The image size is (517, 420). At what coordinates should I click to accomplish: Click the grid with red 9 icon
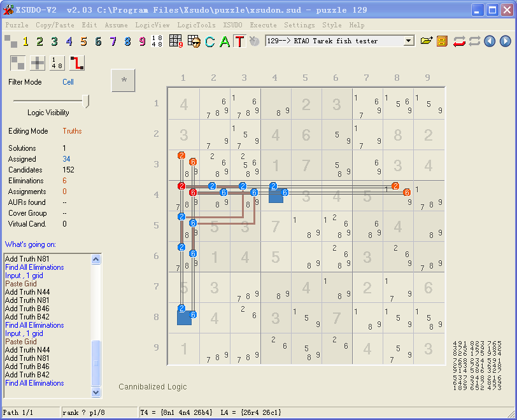[176, 41]
